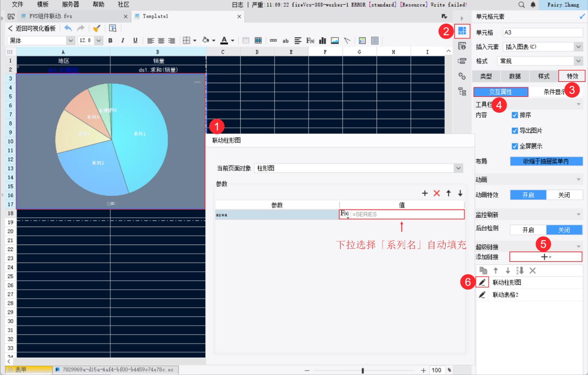588x375 pixels.
Task: Click 返回可视化看板 button
Action: point(32,28)
